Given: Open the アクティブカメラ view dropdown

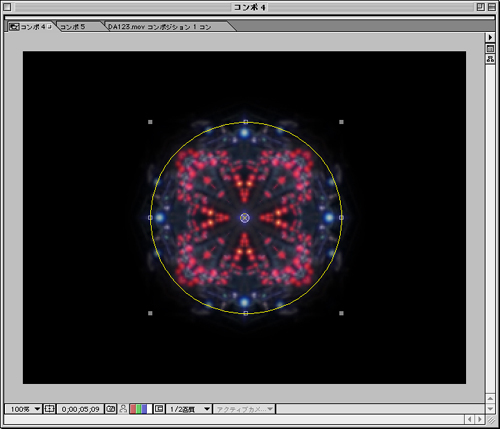Looking at the screenshot, I should point(245,409).
